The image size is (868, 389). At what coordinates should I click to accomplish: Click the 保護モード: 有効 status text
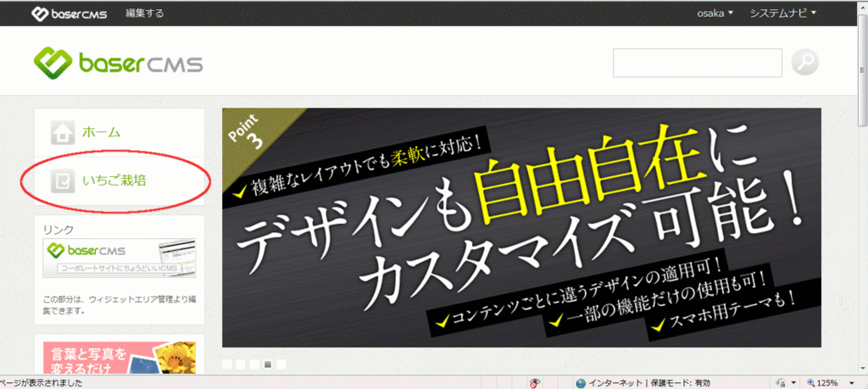[x=679, y=383]
